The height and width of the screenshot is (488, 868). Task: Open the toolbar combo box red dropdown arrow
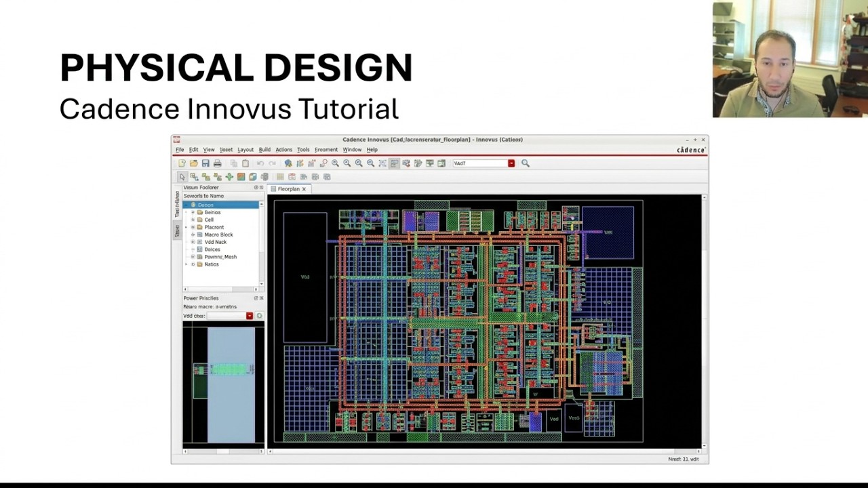tap(511, 163)
